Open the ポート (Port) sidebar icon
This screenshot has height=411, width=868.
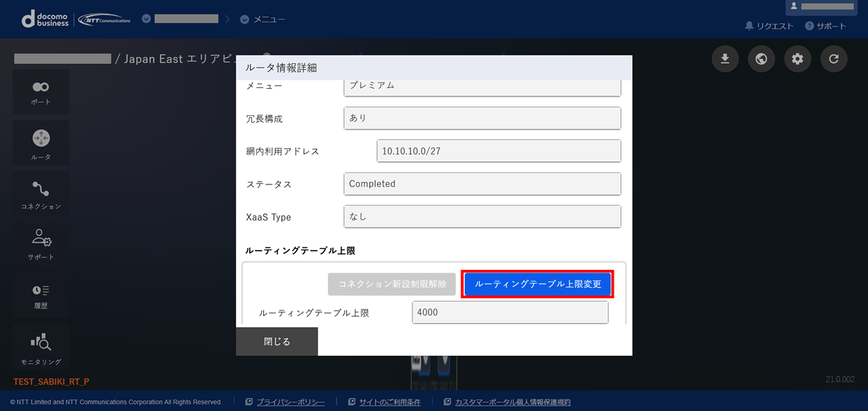[41, 92]
